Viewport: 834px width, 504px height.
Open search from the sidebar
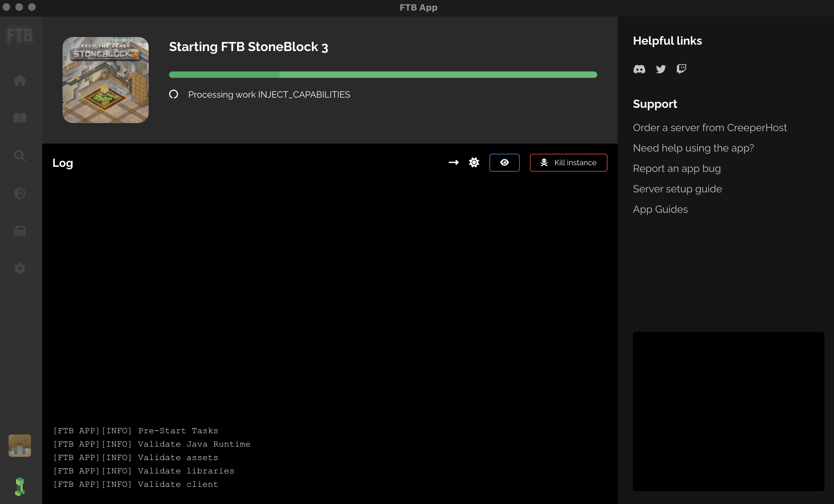coord(20,155)
